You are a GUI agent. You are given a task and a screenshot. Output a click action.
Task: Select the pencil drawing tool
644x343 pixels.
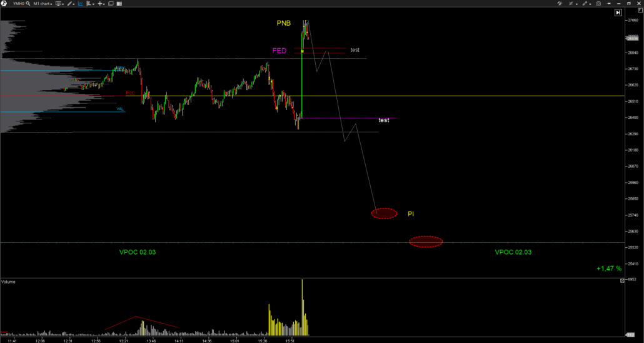point(70,3)
